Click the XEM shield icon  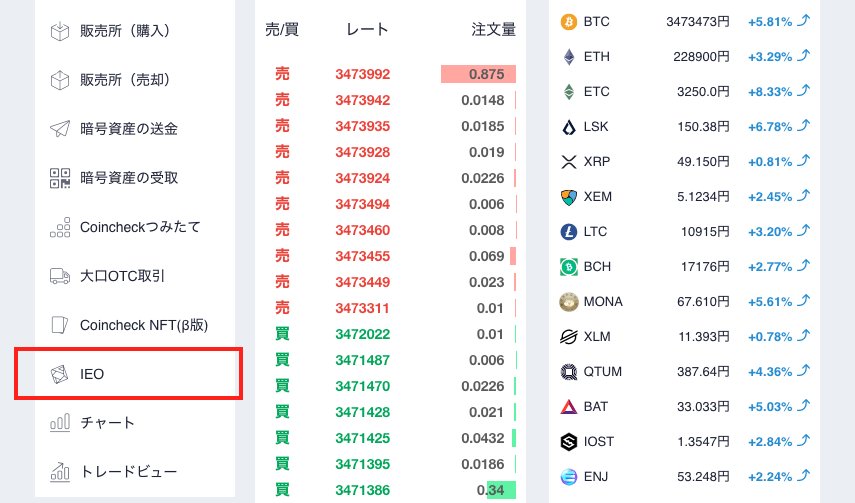[x=569, y=197]
